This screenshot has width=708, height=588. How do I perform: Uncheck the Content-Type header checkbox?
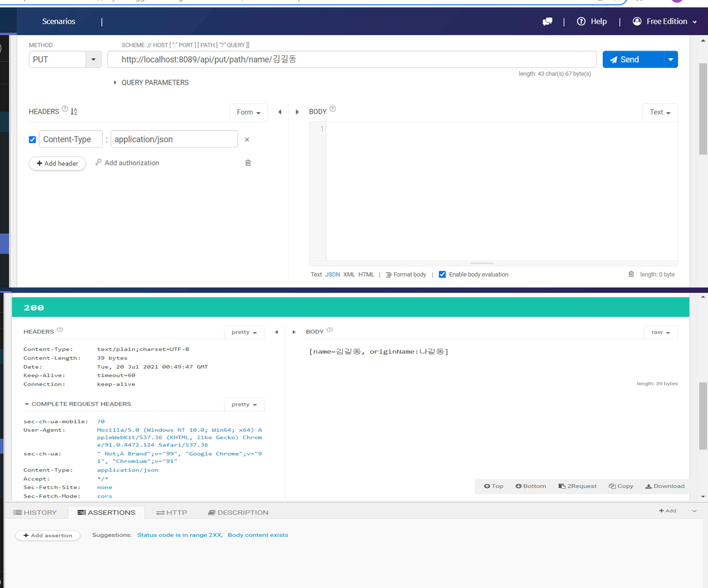32,140
